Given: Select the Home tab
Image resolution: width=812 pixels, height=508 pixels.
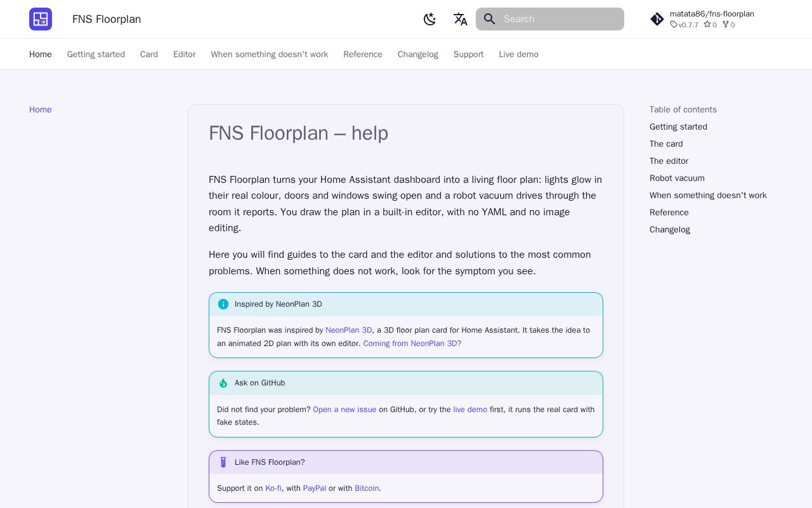Looking at the screenshot, I should 41,54.
